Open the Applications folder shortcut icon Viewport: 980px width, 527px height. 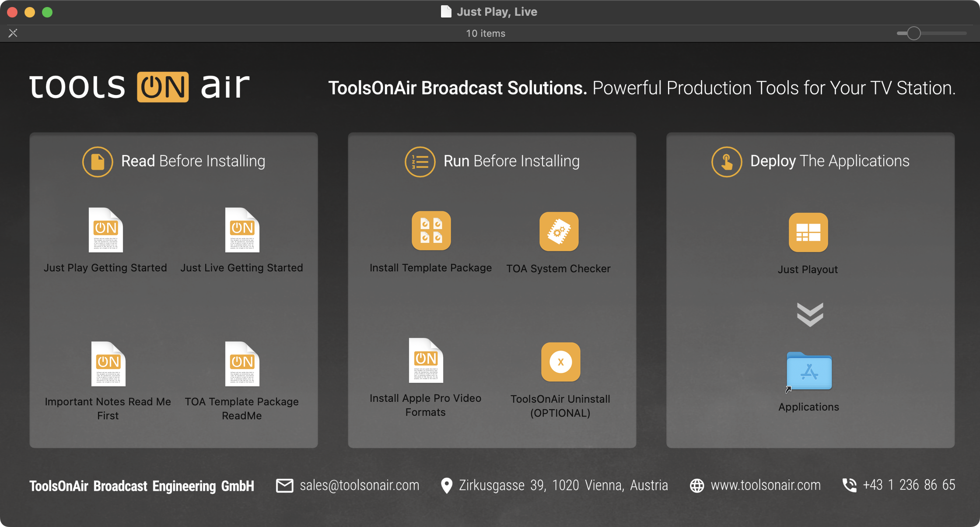[809, 371]
